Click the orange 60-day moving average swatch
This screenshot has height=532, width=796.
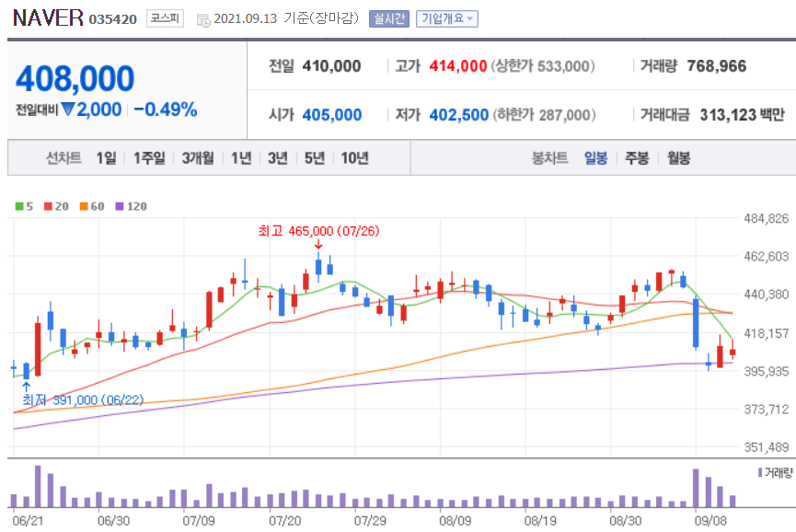pyautogui.click(x=84, y=206)
